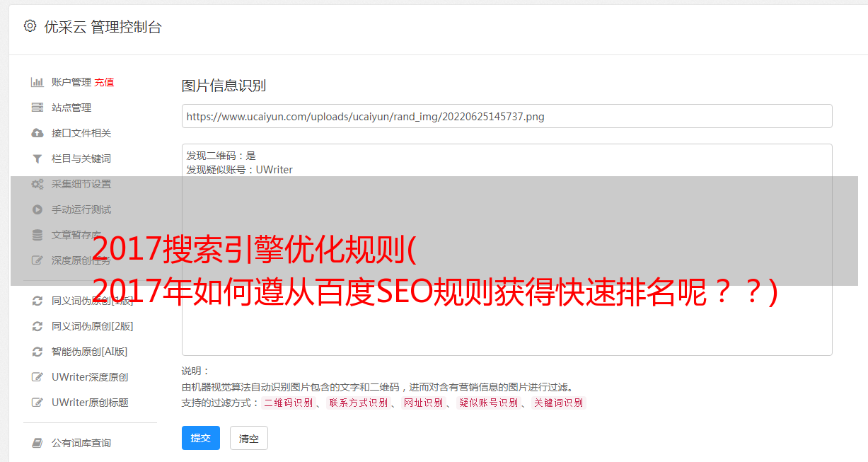Click the blue 提交 submit button
This screenshot has width=868, height=462.
[201, 438]
